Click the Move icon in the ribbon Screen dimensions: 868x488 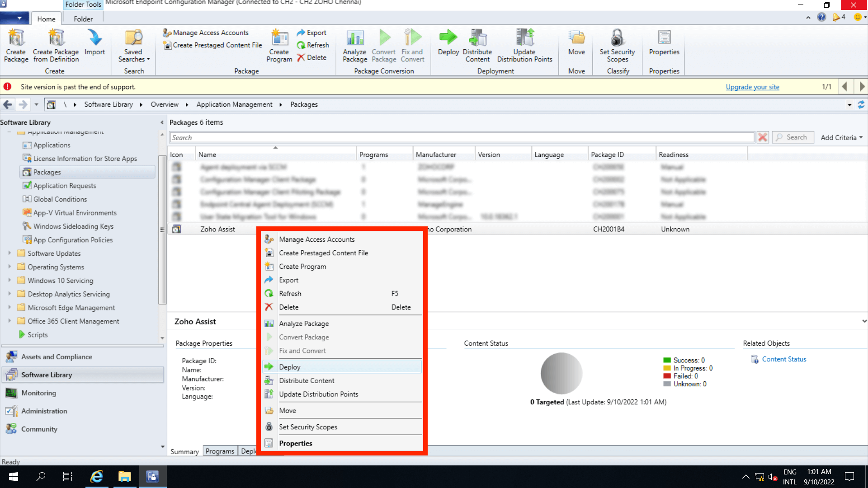[x=576, y=45]
